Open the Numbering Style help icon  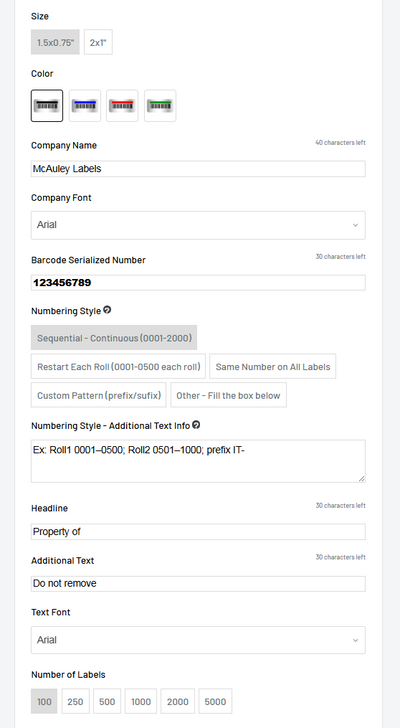tap(107, 310)
